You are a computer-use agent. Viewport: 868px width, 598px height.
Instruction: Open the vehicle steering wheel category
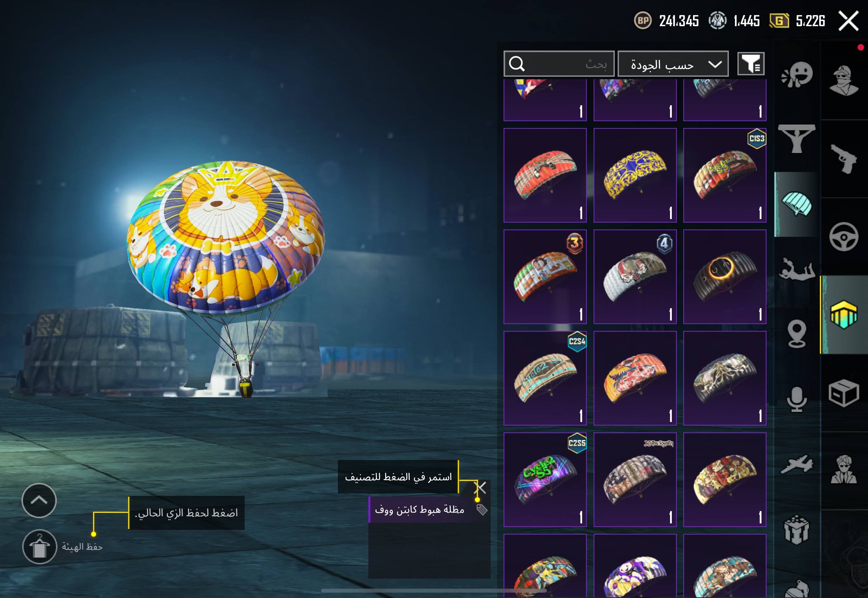844,237
